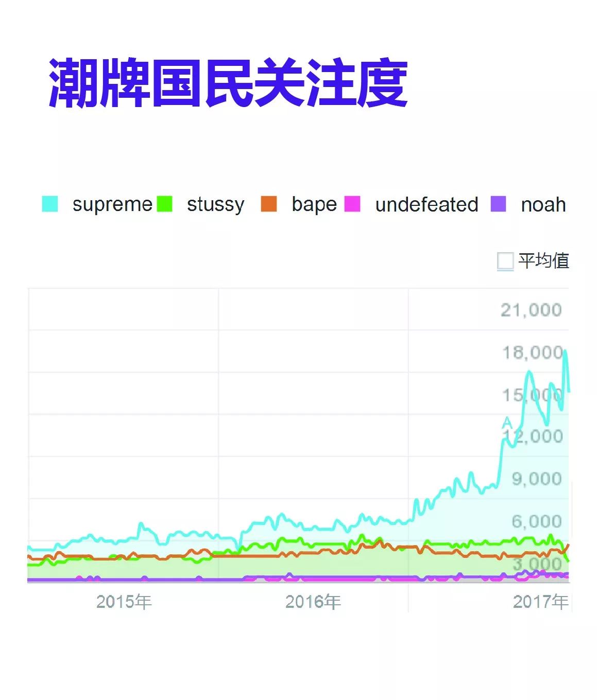Image resolution: width=597 pixels, height=700 pixels.
Task: Click the 18,000 y-axis label
Action: point(532,353)
